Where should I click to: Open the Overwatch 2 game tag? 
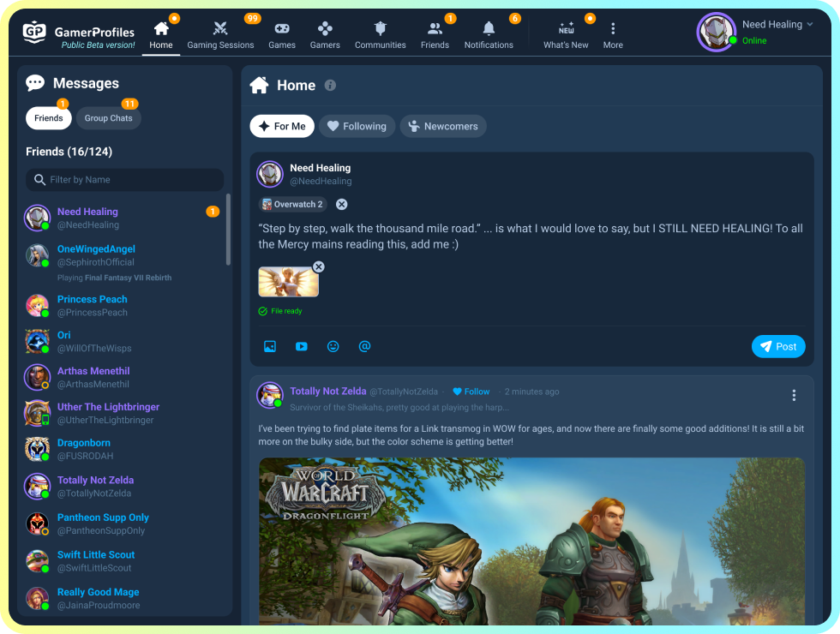(293, 204)
